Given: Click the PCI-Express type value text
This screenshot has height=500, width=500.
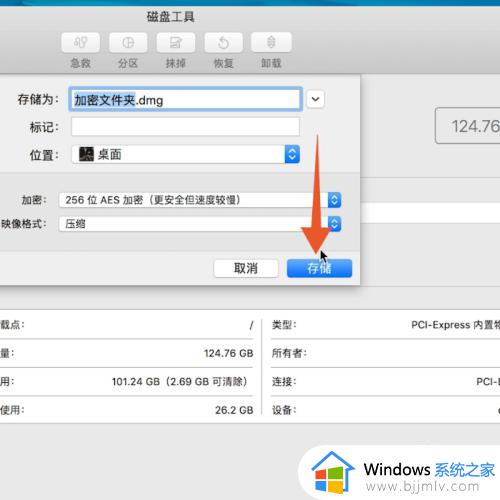Looking at the screenshot, I should pyautogui.click(x=455, y=325).
